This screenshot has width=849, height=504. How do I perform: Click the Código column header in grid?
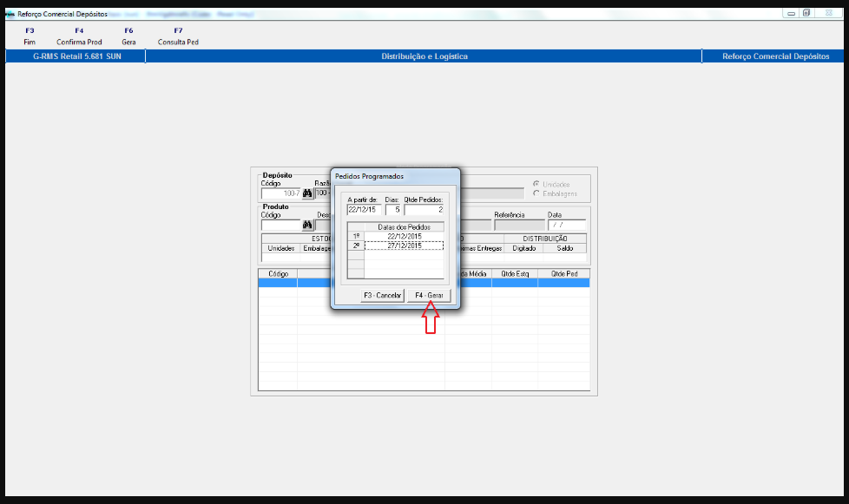pyautogui.click(x=278, y=273)
